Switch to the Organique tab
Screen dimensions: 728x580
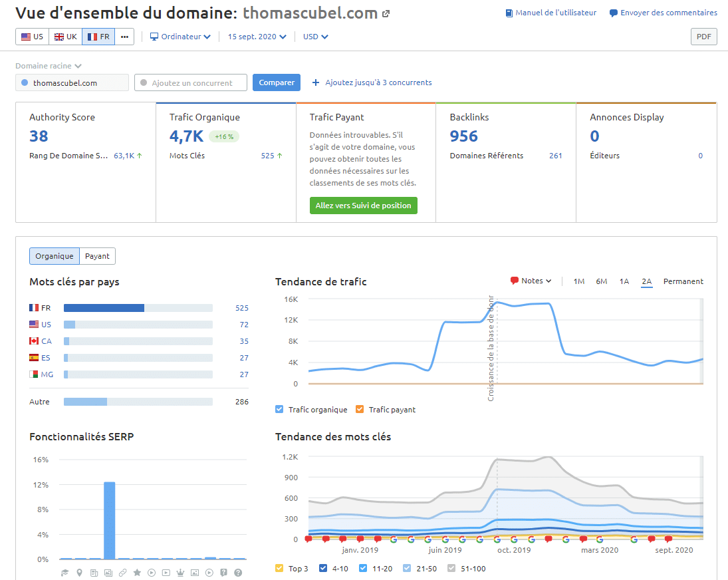pyautogui.click(x=55, y=256)
